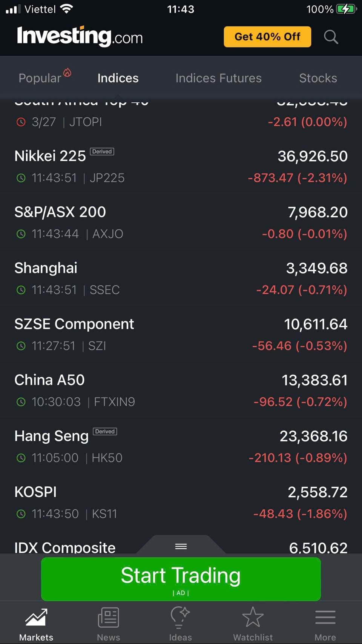This screenshot has width=362, height=644.
Task: Tap the Markets chart icon
Action: [x=36, y=618]
